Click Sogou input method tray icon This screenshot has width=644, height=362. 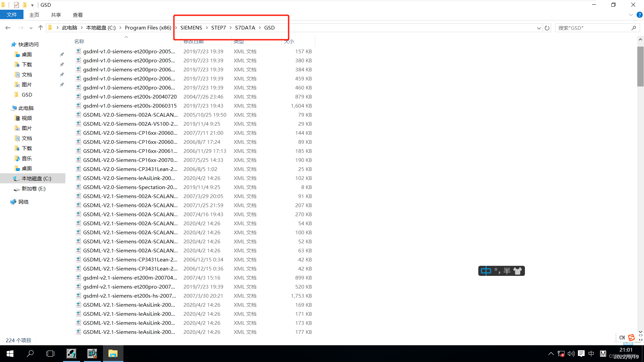pyautogui.click(x=631, y=338)
